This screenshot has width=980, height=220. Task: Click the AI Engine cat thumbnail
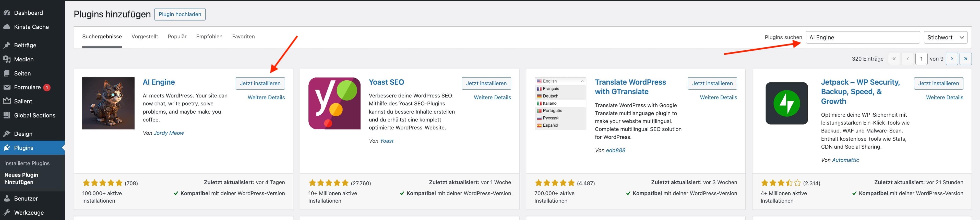(x=108, y=103)
